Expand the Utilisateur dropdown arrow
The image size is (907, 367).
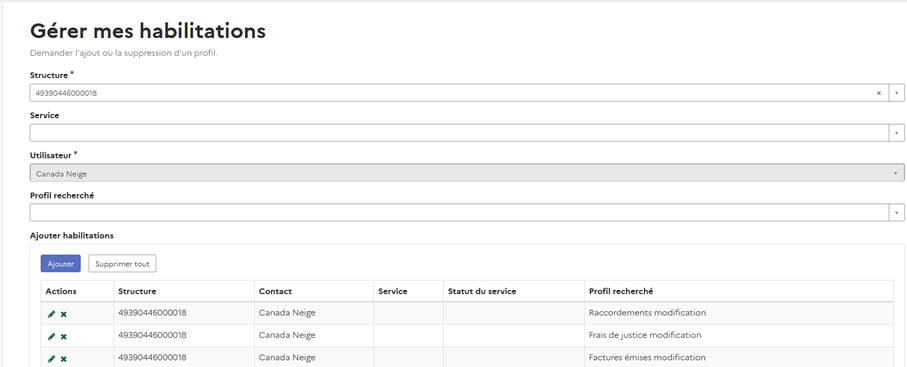[896, 173]
